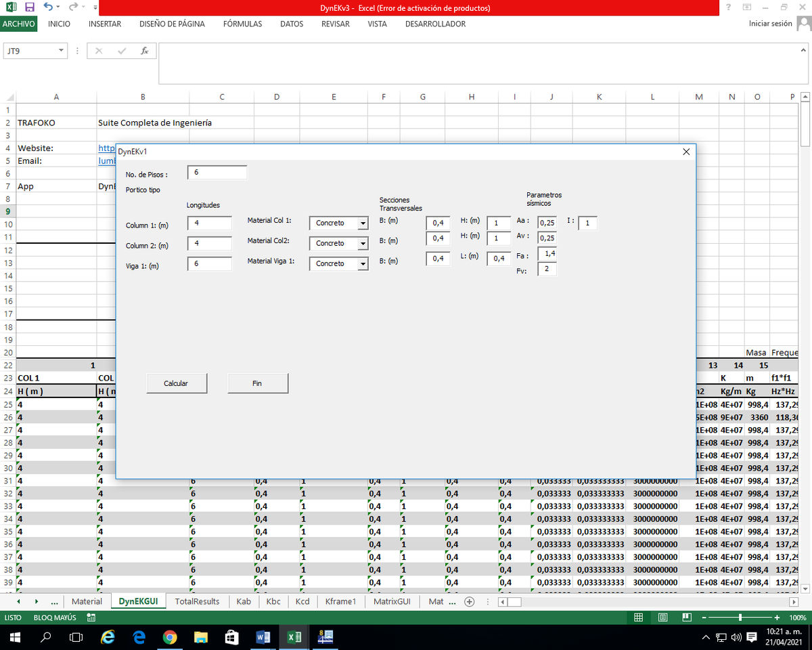Switch to Page Layout view icon

tap(663, 617)
